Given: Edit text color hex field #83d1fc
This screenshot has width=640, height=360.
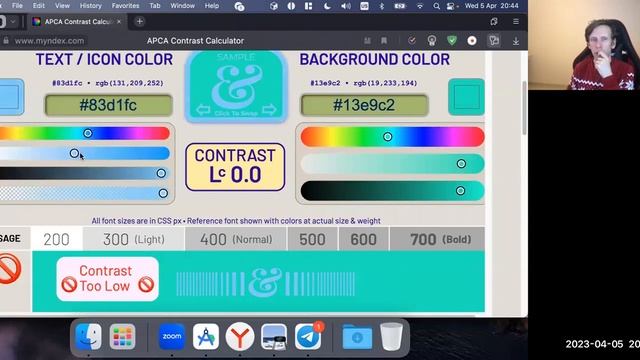Looking at the screenshot, I should pyautogui.click(x=108, y=105).
